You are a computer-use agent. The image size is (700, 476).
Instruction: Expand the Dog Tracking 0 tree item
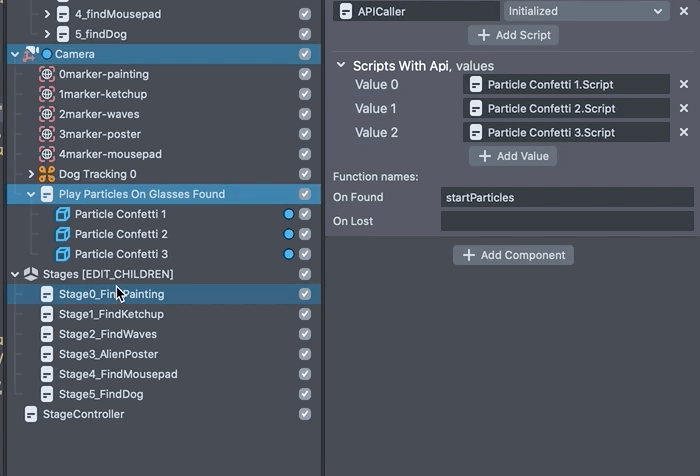point(31,174)
